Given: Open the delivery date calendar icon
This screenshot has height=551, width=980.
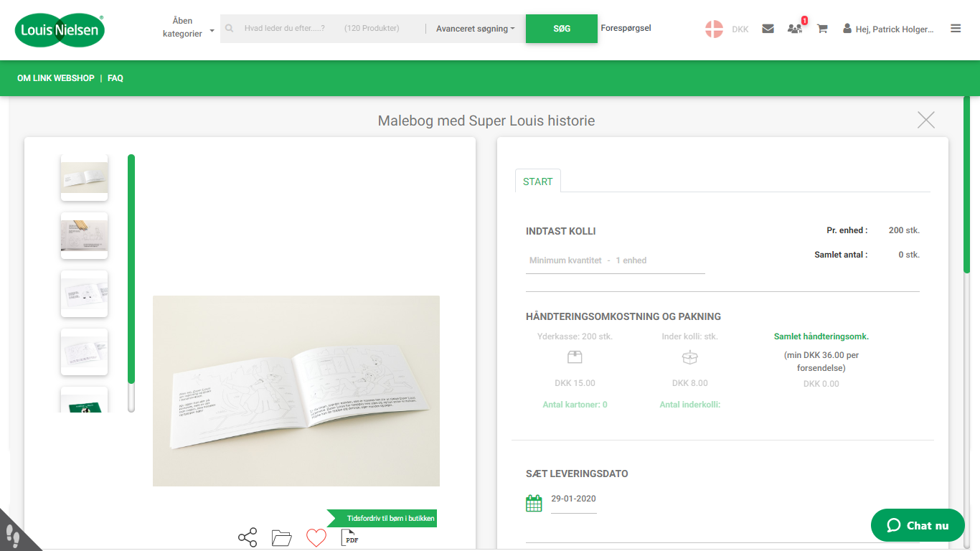Looking at the screenshot, I should coord(534,503).
